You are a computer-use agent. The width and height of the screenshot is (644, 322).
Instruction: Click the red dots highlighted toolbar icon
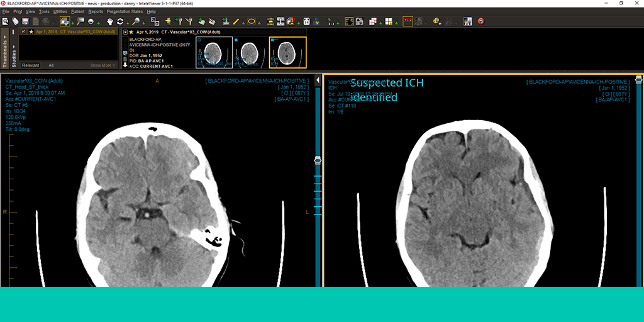click(408, 21)
